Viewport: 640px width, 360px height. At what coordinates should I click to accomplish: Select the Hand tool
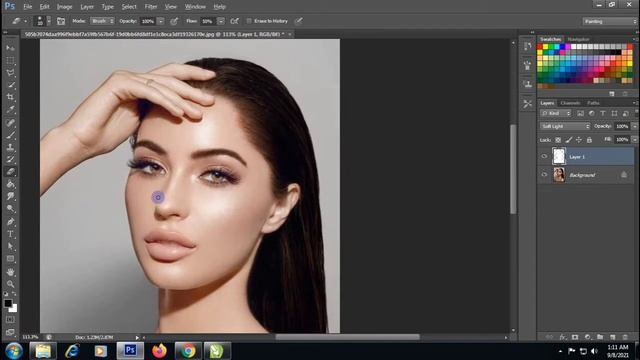(10, 271)
